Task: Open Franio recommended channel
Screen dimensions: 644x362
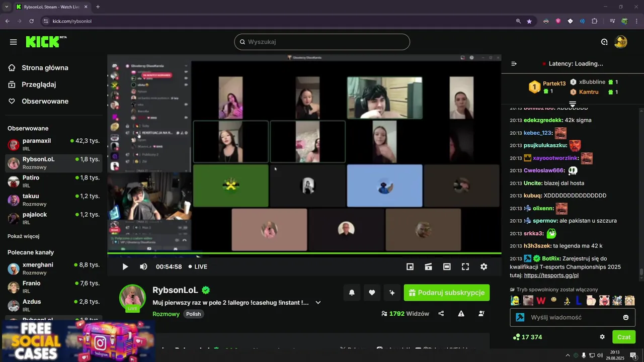Action: tap(53, 287)
